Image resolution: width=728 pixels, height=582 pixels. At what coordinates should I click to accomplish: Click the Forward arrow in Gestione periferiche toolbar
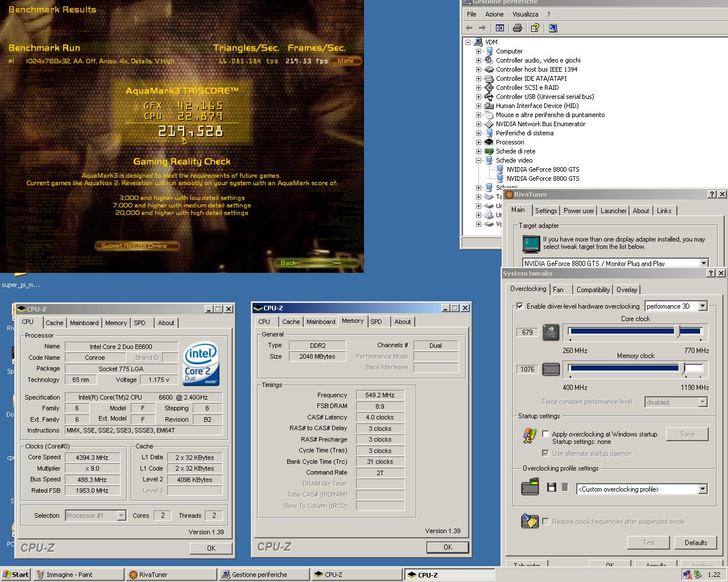(x=482, y=28)
